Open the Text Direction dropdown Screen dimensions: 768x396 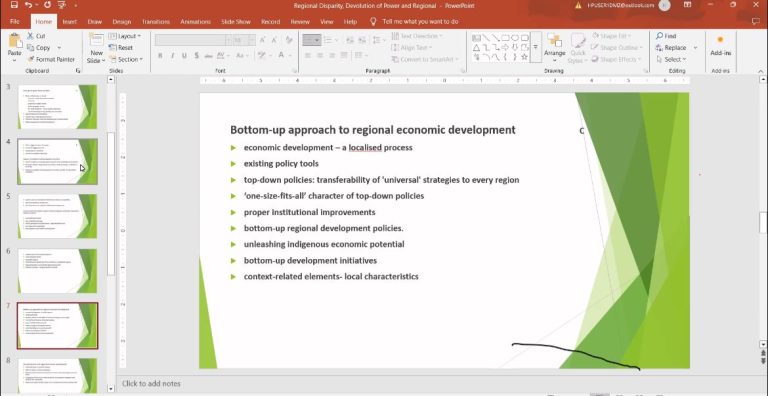[416, 36]
